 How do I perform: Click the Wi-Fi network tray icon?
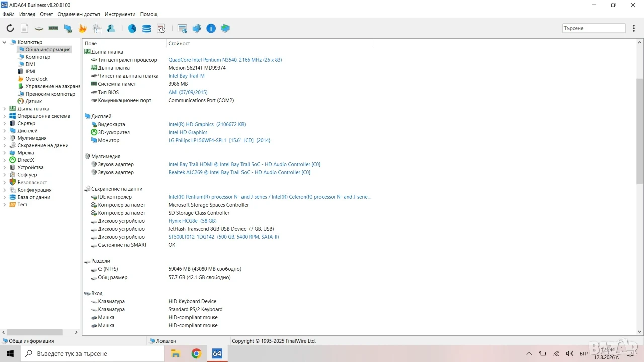[556, 353]
